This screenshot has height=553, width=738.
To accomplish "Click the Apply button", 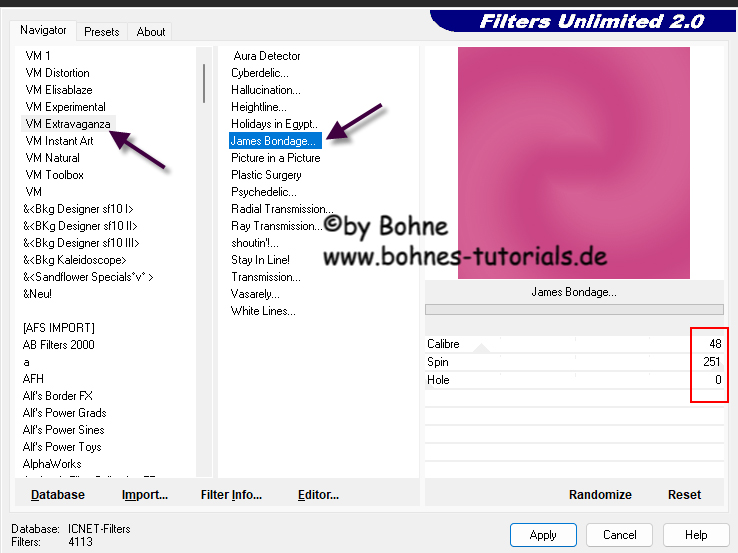I will click(x=543, y=535).
